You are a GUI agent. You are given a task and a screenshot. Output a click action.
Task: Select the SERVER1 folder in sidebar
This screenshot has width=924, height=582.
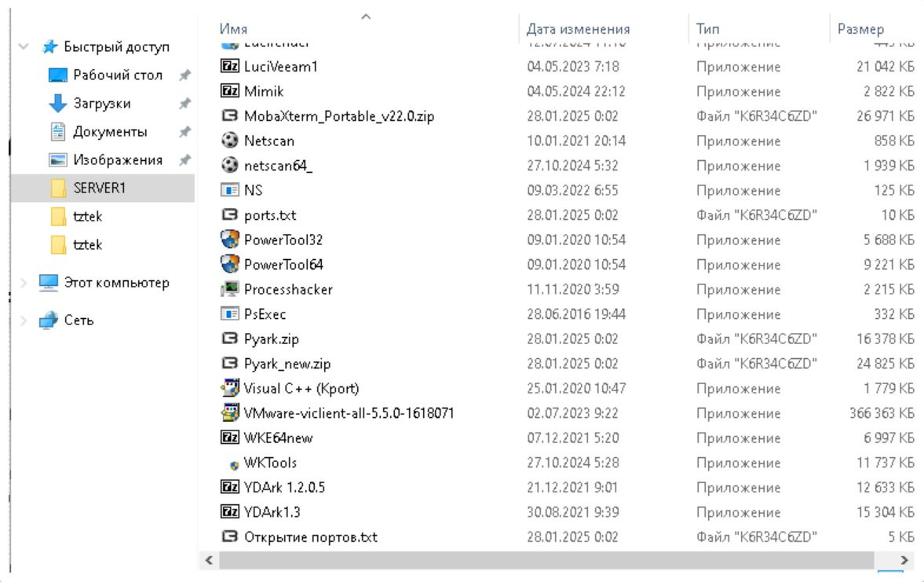[x=103, y=188]
